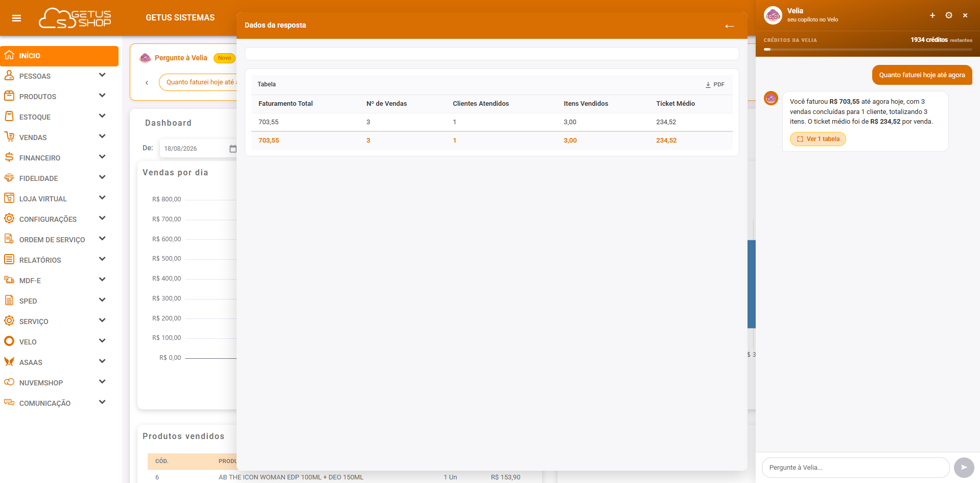Click the SPED document icon
Screen dimensions: 980x483
pyautogui.click(x=9, y=300)
